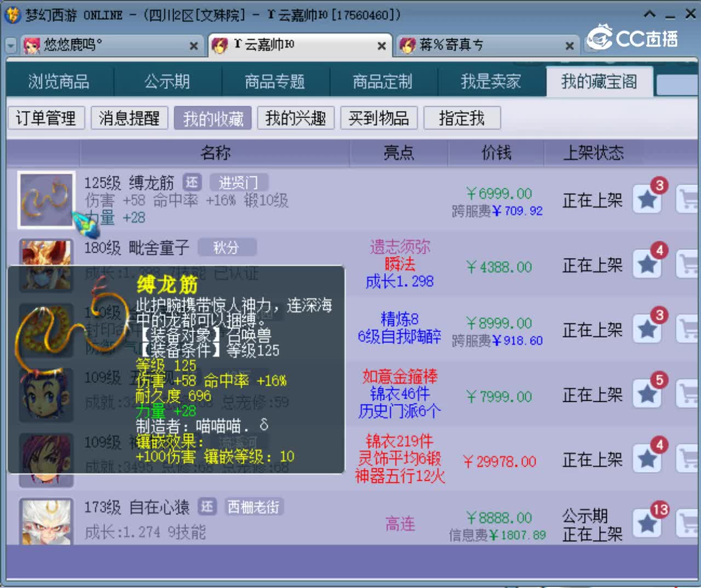Click the 价钱 column header
Image resolution: width=701 pixels, height=588 pixels.
pos(496,153)
